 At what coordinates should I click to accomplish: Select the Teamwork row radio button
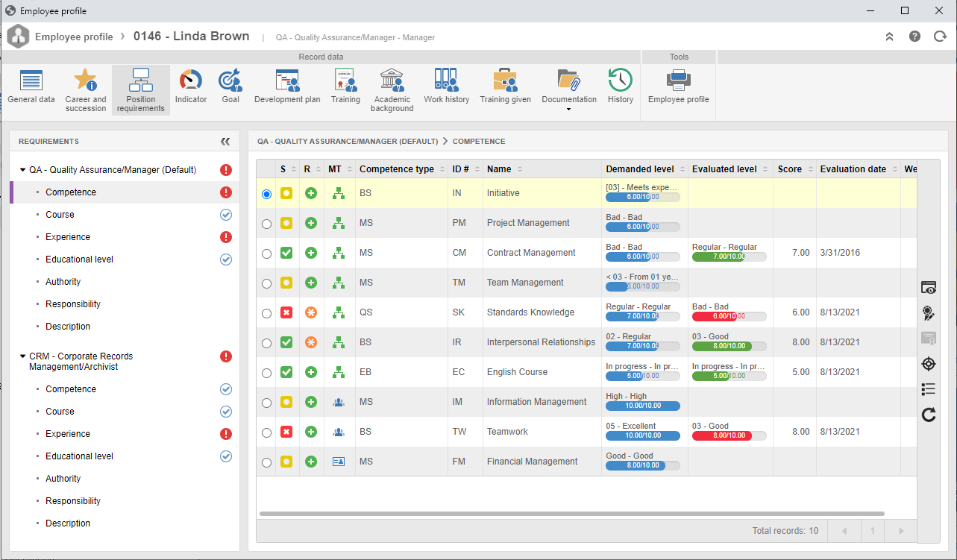pos(266,432)
